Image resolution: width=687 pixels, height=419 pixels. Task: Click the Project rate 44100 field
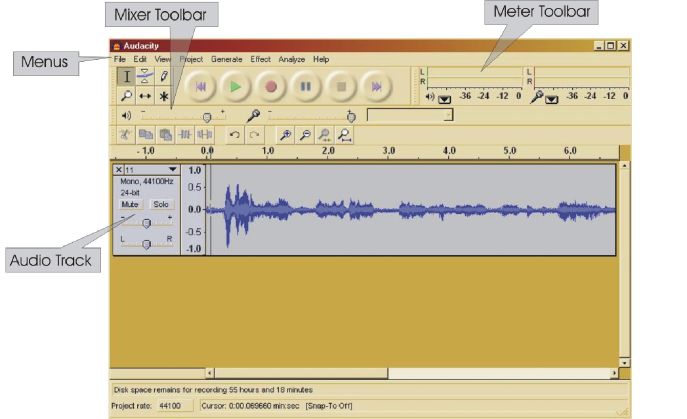(175, 406)
